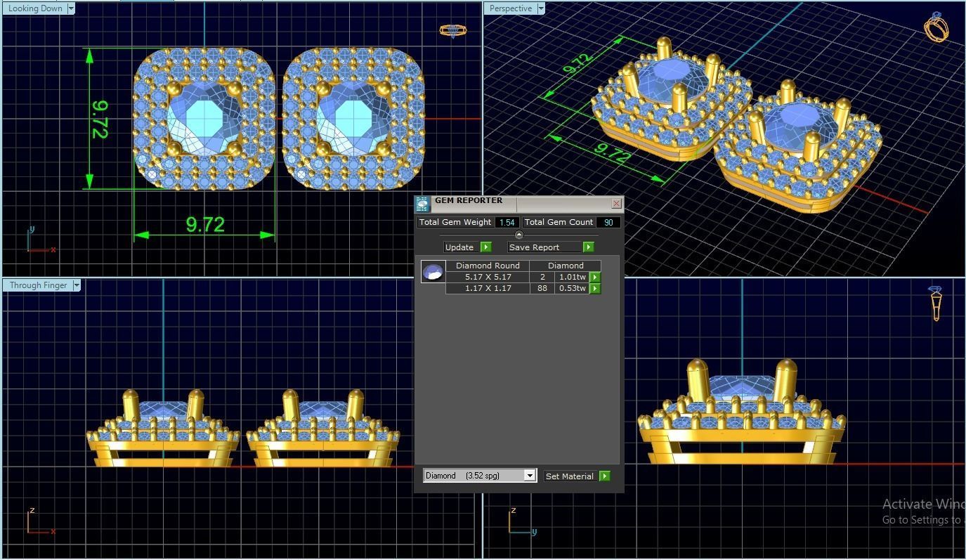
Task: Click the Perspective view ring icon
Action: click(x=936, y=27)
